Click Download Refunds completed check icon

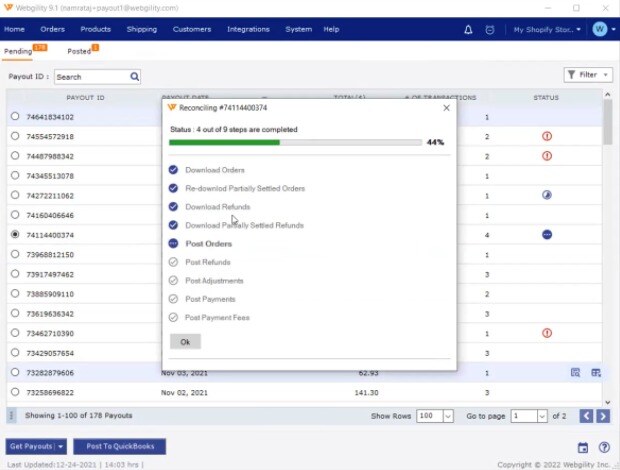coord(173,206)
